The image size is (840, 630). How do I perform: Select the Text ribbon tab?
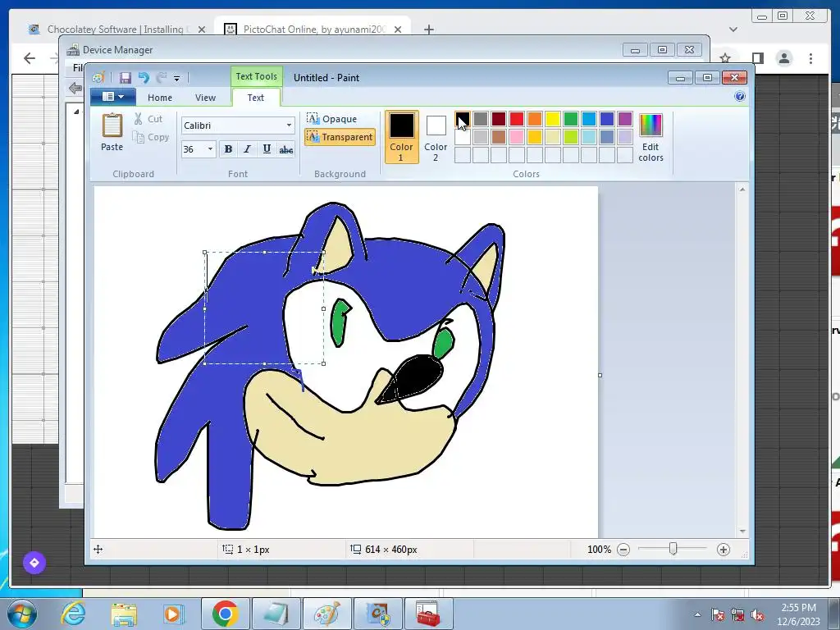(x=256, y=98)
